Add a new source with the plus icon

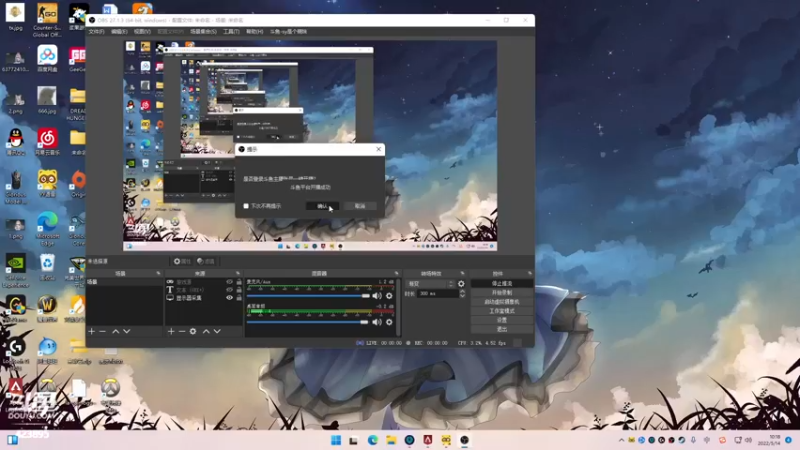point(171,332)
